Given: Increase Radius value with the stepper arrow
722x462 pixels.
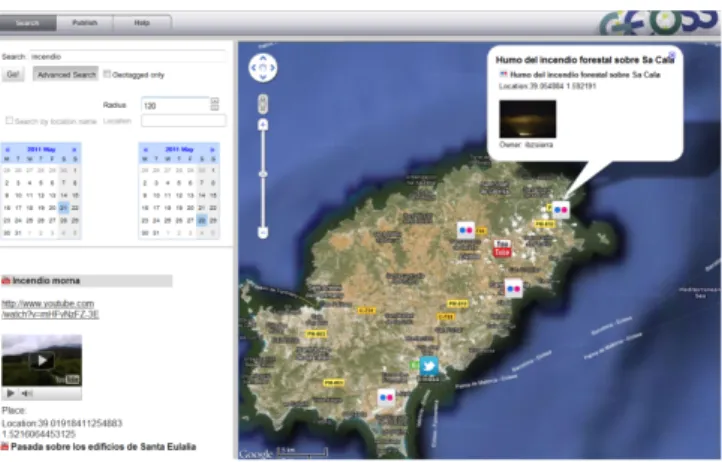Looking at the screenshot, I should (x=215, y=101).
